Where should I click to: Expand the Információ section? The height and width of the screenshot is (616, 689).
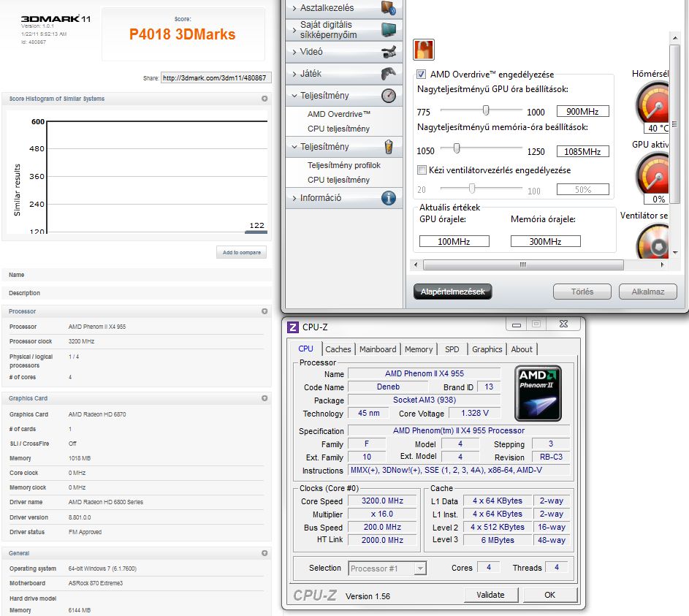(344, 198)
